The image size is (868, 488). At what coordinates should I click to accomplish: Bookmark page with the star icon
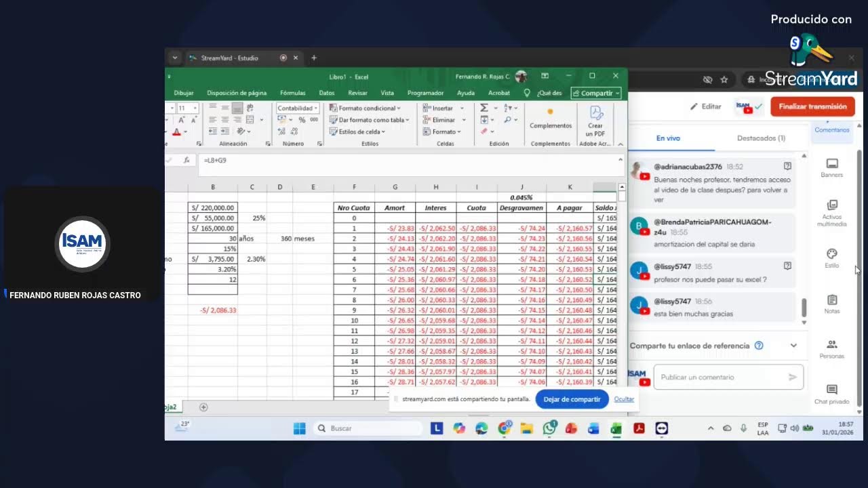724,79
